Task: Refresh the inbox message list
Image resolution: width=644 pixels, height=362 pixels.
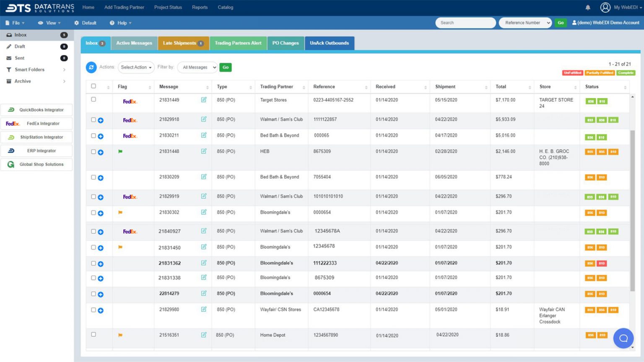Action: tap(92, 67)
